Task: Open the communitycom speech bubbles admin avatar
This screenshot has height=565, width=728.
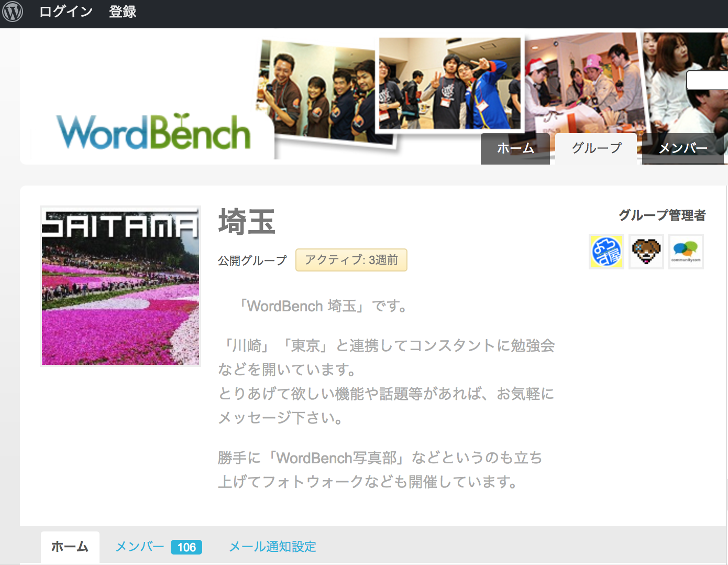Action: pyautogui.click(x=686, y=252)
